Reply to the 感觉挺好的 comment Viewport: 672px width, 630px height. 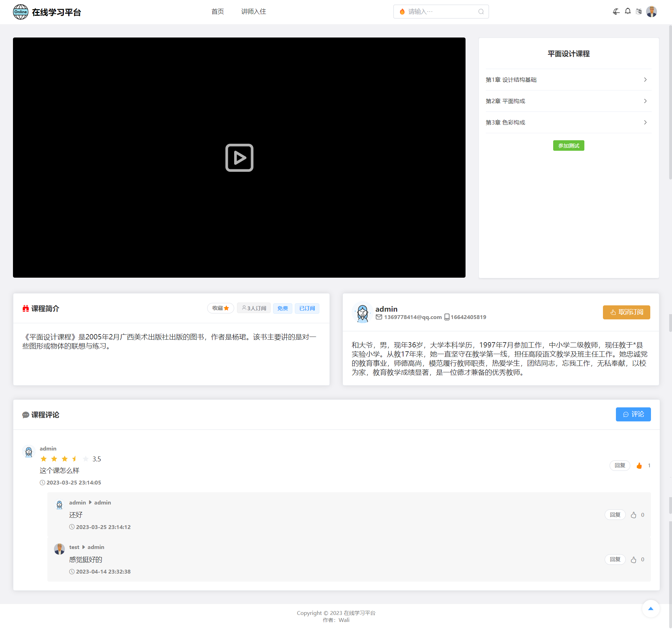coord(615,560)
